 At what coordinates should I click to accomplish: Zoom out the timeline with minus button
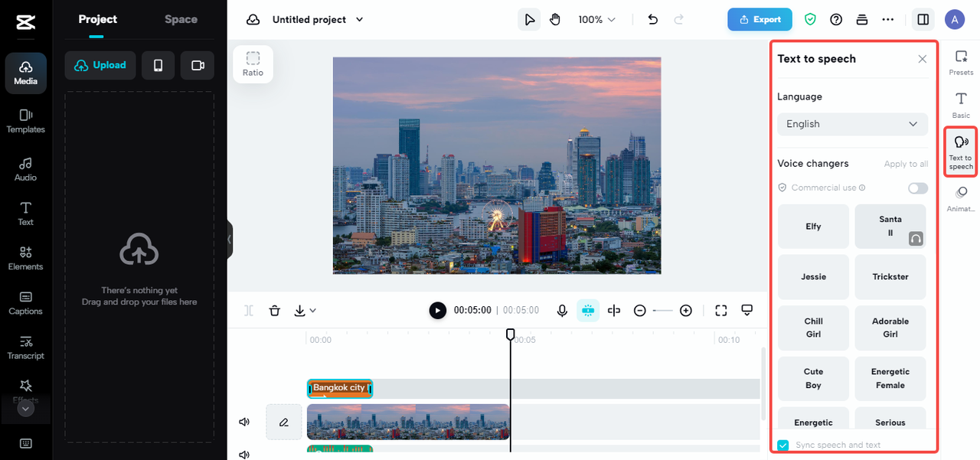point(639,310)
